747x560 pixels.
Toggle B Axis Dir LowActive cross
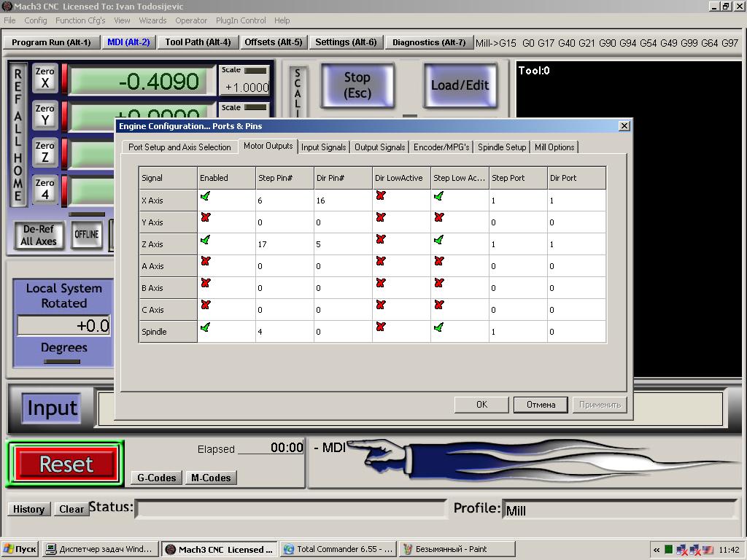[380, 284]
